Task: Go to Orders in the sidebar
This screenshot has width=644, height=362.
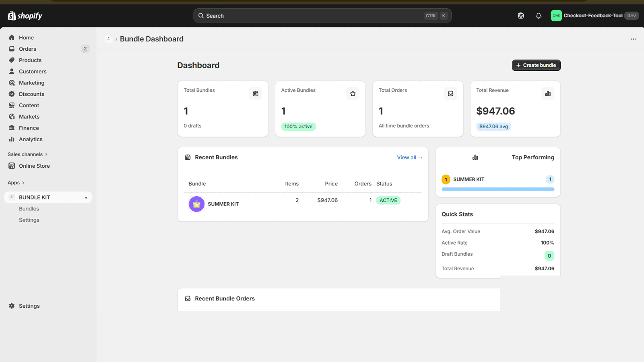Action: click(x=27, y=49)
